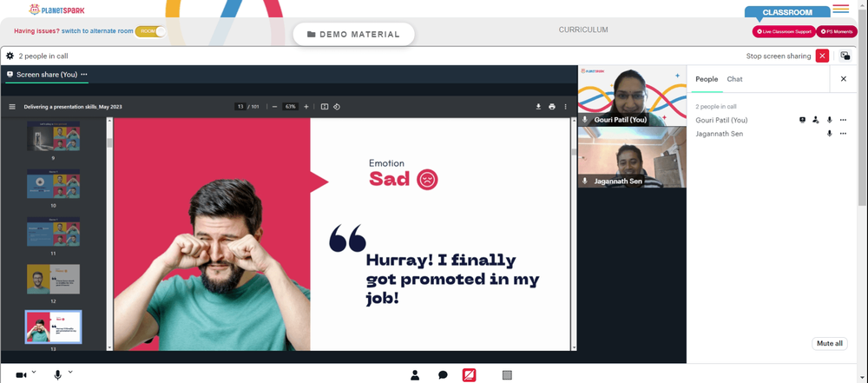Toggle the alternate ROOM switch
Screen dimensions: 868x383
pyautogui.click(x=150, y=31)
